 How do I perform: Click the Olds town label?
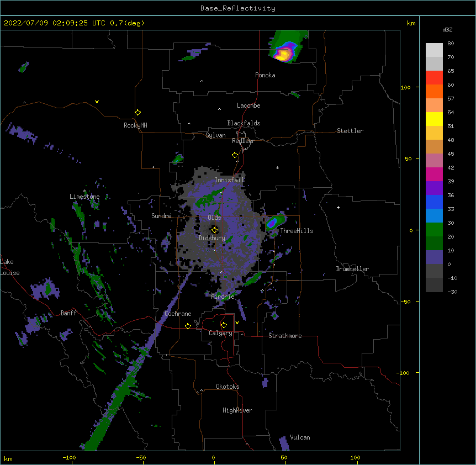coord(214,218)
